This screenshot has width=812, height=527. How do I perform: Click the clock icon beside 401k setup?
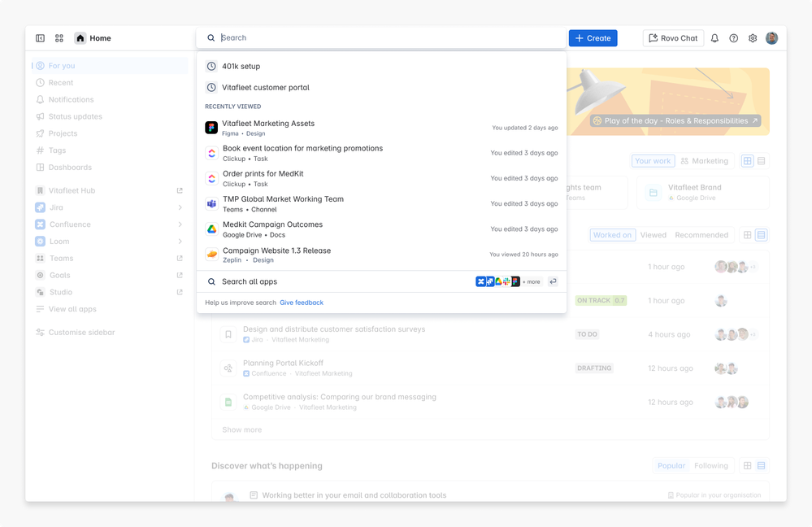211,67
